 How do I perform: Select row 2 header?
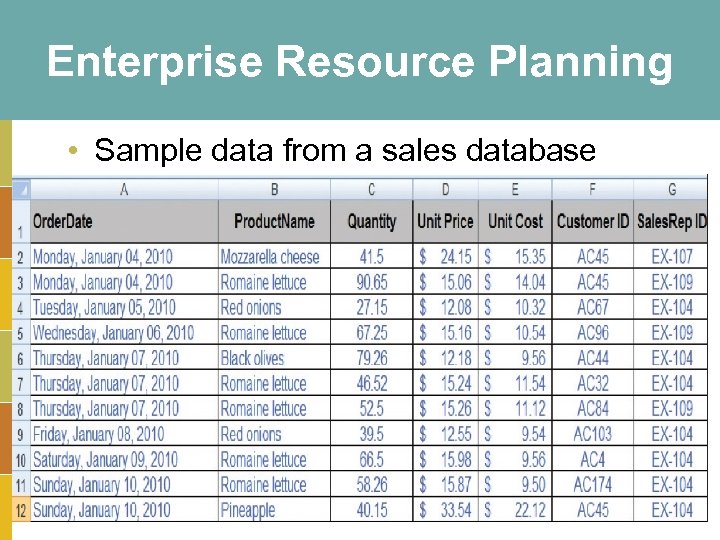(21, 257)
